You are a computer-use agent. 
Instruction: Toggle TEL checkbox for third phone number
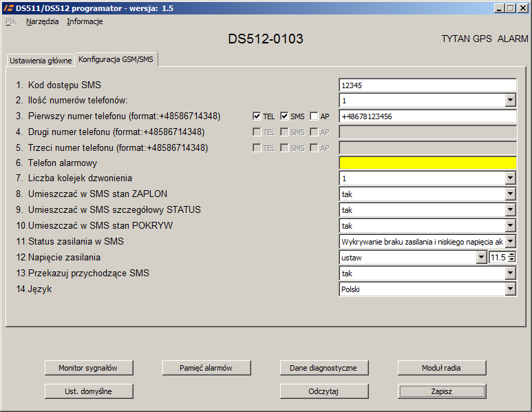257,147
